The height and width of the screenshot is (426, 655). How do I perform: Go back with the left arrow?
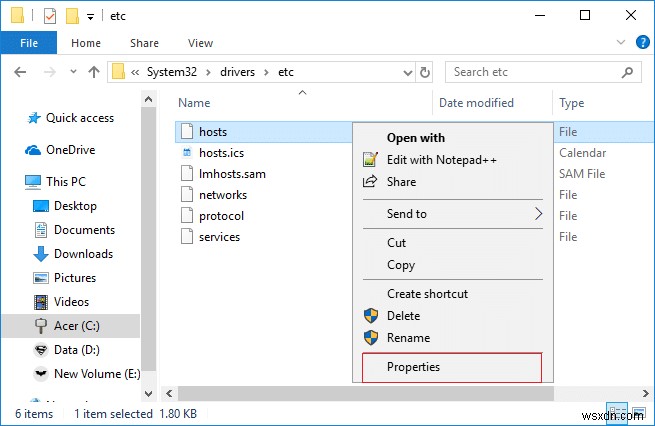coord(20,72)
